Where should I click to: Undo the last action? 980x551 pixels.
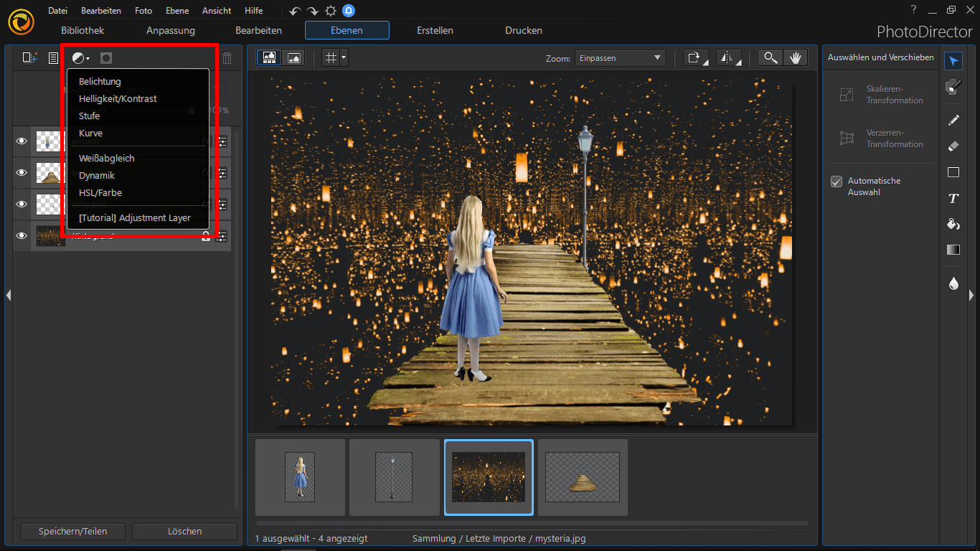(295, 11)
